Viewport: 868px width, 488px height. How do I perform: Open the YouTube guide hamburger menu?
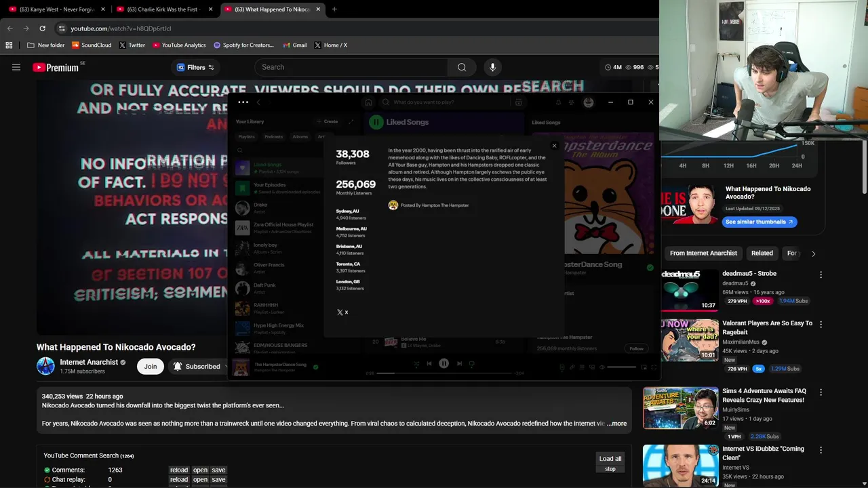click(16, 67)
